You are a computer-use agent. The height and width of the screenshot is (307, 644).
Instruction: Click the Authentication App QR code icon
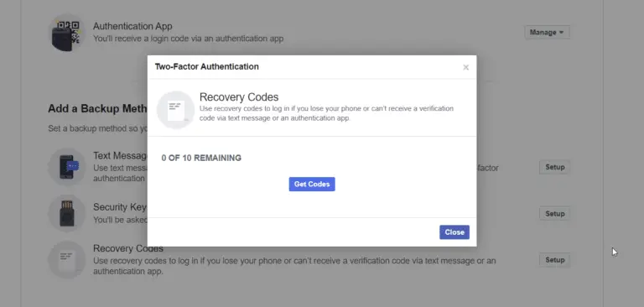[x=66, y=33]
